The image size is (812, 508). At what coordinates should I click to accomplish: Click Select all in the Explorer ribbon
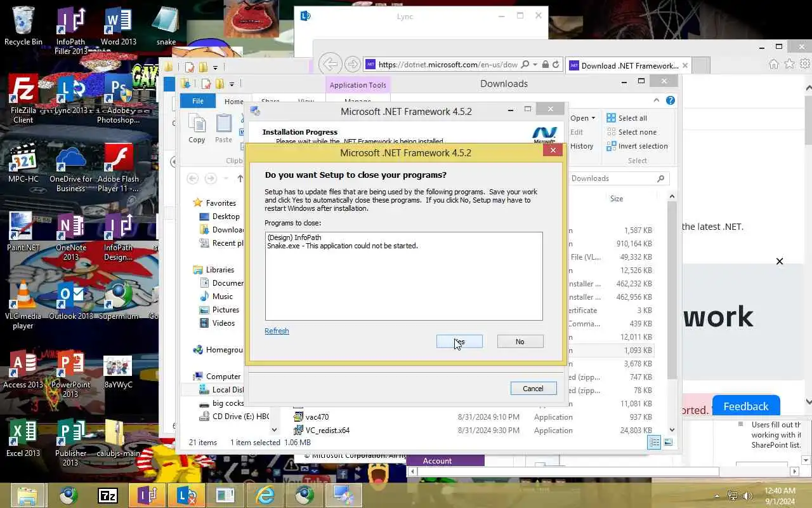tap(627, 118)
